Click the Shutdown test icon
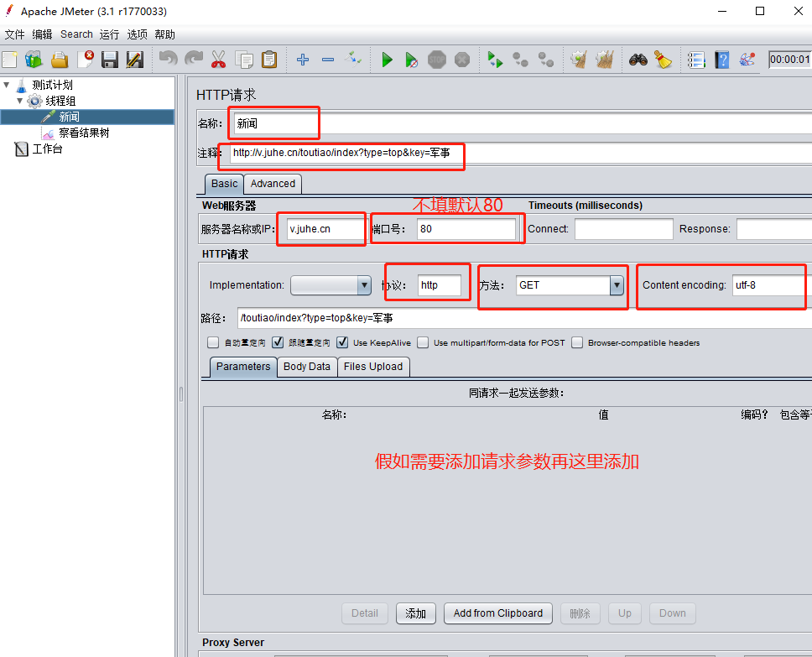 click(462, 60)
